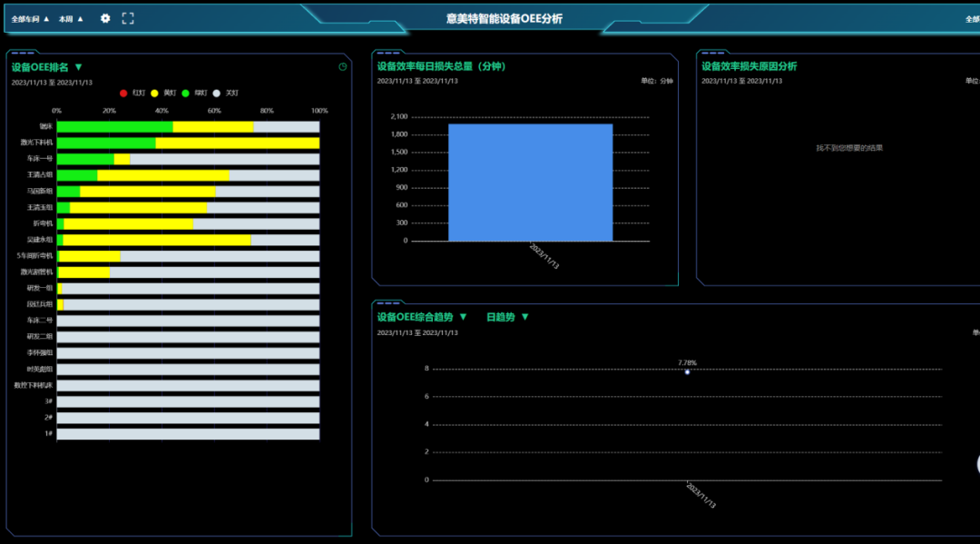Select the 激光下料机 yellow bar segment

pyautogui.click(x=237, y=143)
